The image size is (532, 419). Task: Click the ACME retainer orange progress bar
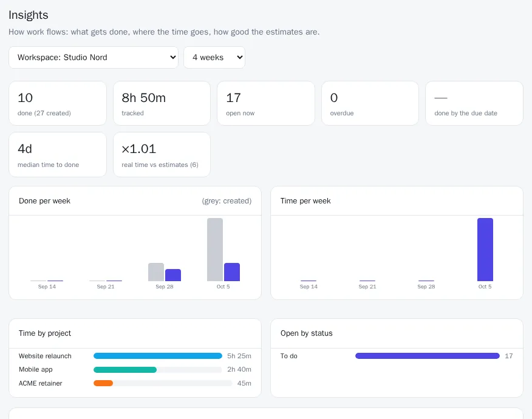(103, 383)
